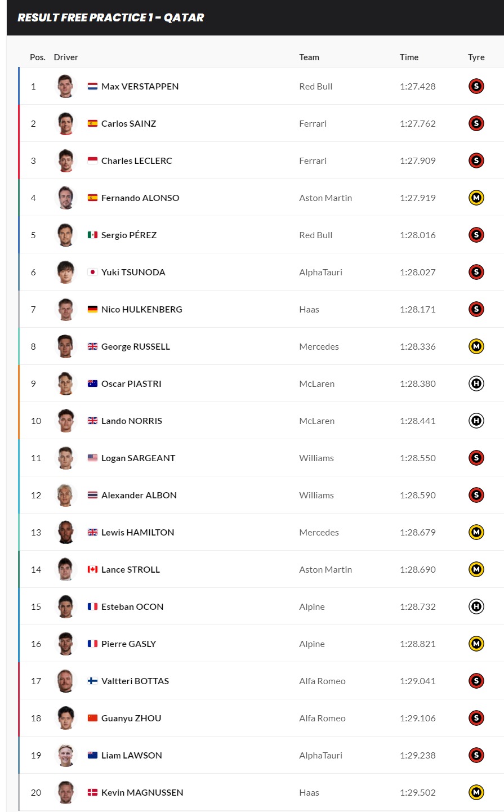This screenshot has width=504, height=812.
Task: Select Charles LECLERC driver name
Action: 137,160
